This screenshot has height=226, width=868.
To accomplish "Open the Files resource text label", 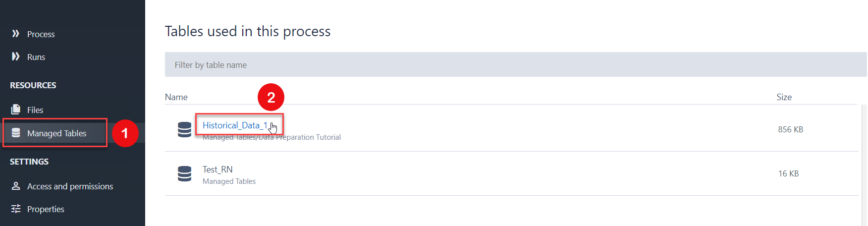I will click(x=35, y=110).
